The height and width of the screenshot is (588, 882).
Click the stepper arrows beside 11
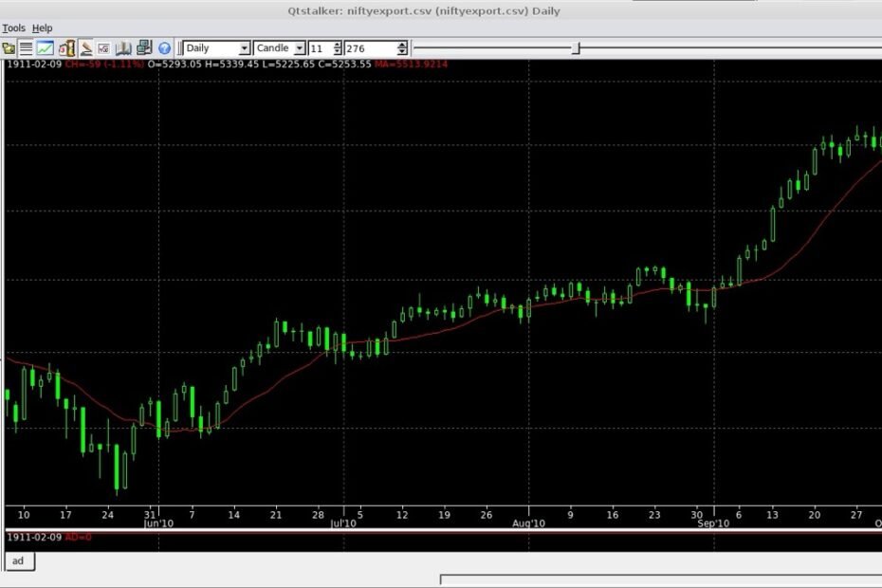click(x=337, y=48)
